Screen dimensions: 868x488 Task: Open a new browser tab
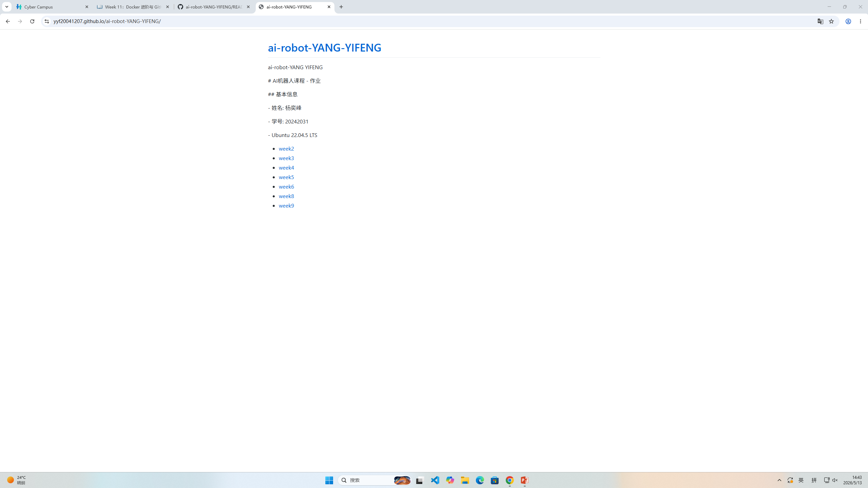(341, 7)
